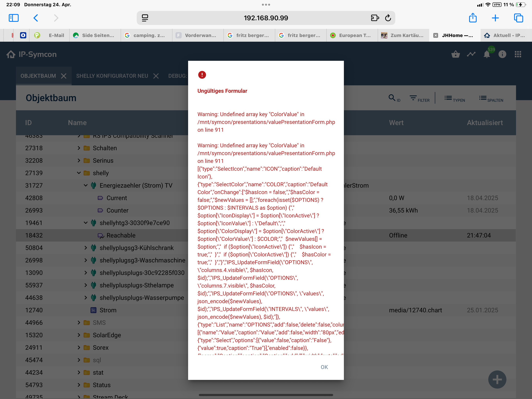
Task: Click the 192.168.90.99 address field
Action: pos(266,18)
